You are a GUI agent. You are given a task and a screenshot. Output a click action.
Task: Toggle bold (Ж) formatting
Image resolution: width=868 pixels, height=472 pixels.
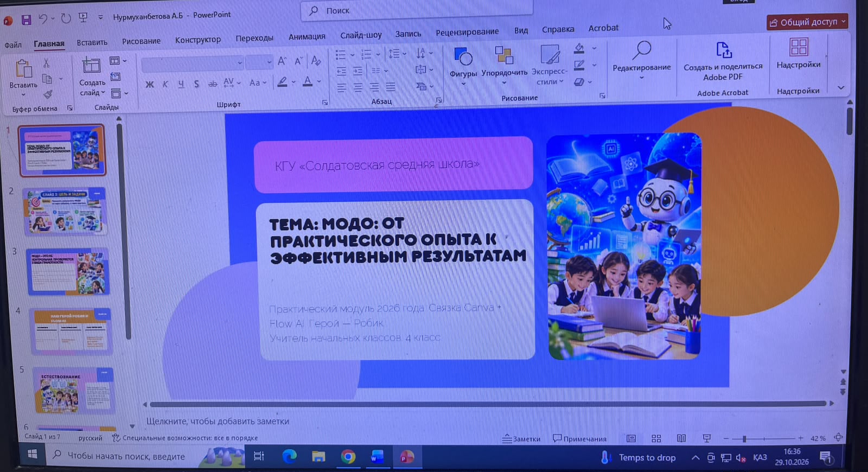(150, 84)
